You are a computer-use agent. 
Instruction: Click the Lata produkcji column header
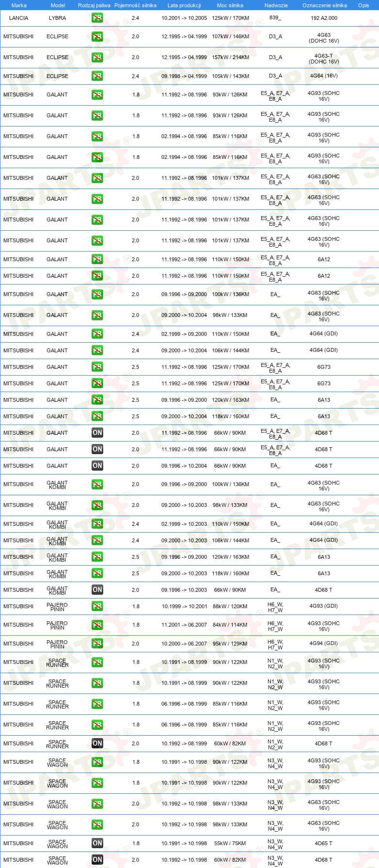184,5
